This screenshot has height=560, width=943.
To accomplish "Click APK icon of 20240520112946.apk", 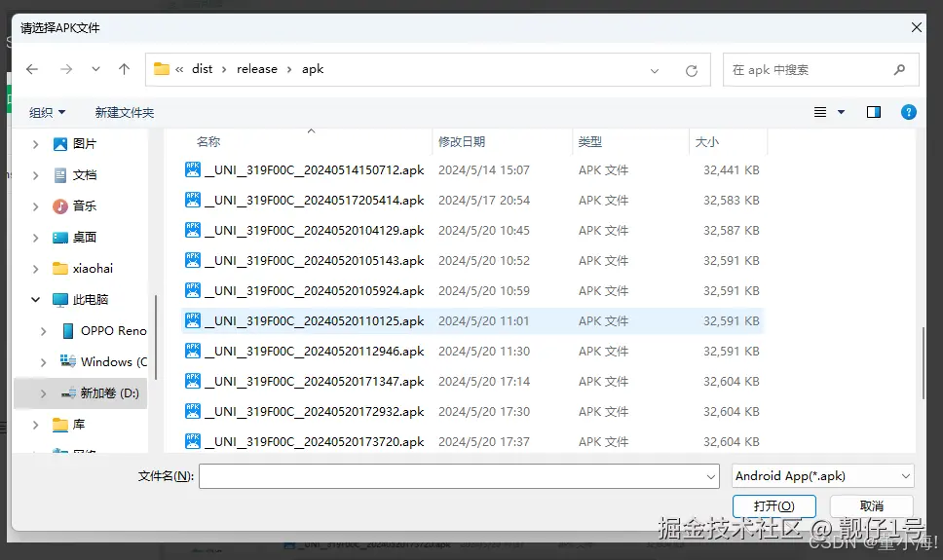I will (193, 350).
